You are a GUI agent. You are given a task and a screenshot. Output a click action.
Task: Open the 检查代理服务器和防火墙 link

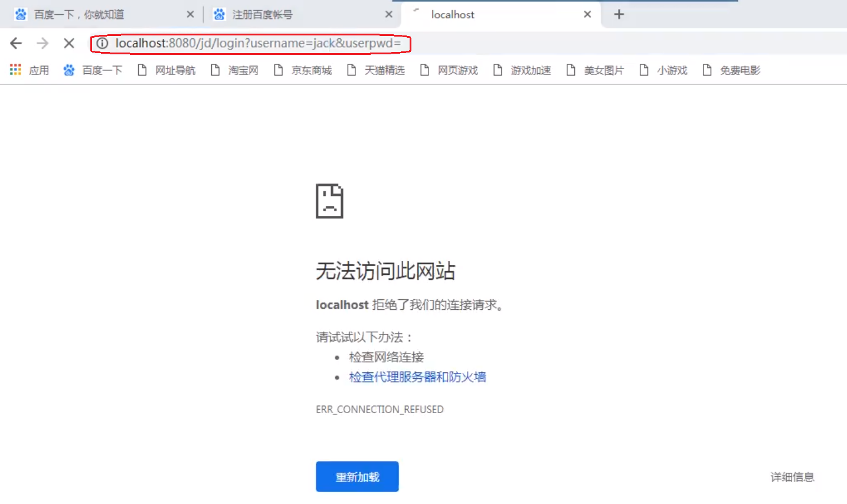[x=417, y=377]
